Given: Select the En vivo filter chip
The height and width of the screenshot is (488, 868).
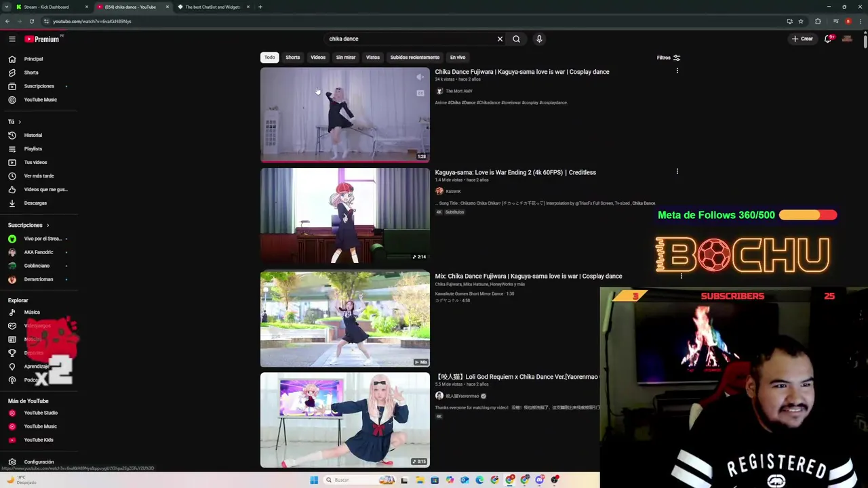Looking at the screenshot, I should 458,58.
